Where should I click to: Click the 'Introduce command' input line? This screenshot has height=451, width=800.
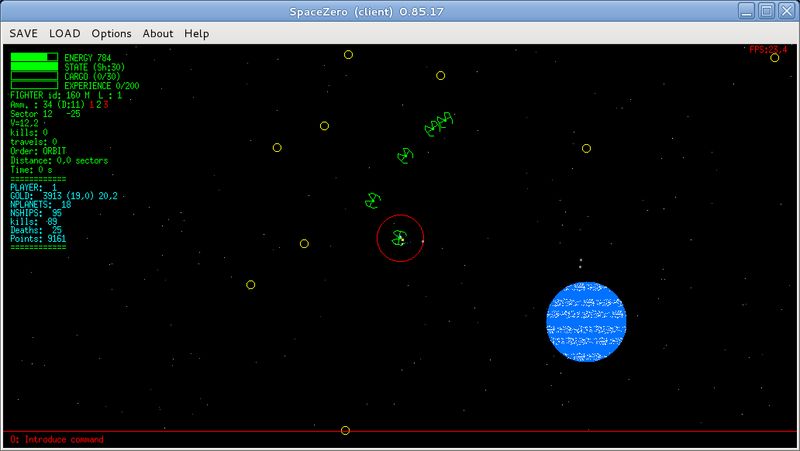57,439
